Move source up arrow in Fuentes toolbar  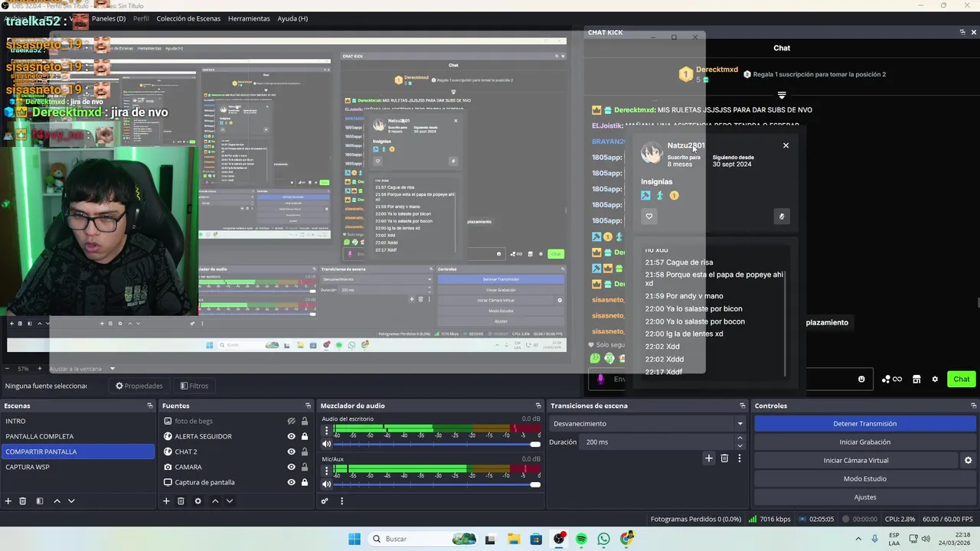pos(215,501)
